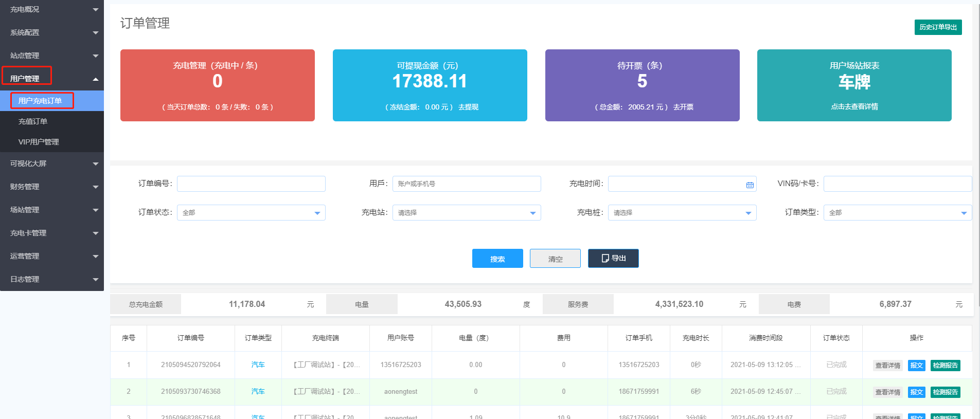Expand the 充电概况 sidebar menu arrow
Screen dimensions: 980x419
click(95, 10)
